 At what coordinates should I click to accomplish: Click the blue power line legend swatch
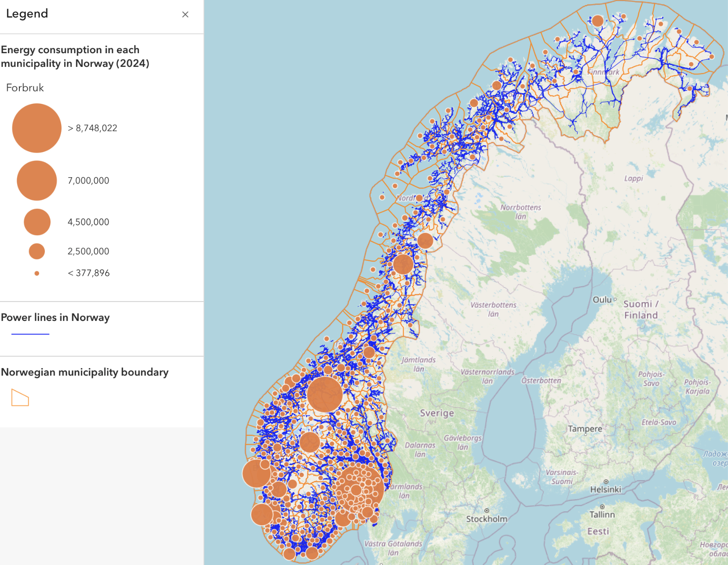pyautogui.click(x=30, y=334)
